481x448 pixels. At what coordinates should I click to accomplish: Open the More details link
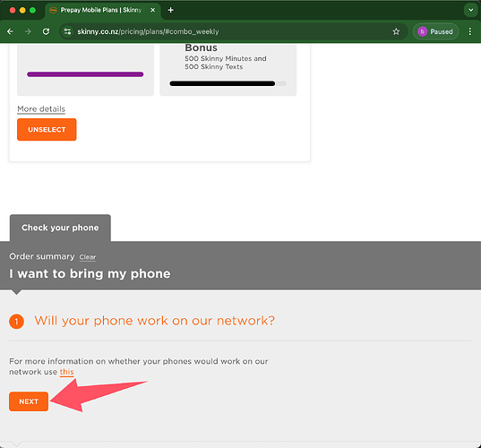click(x=41, y=109)
